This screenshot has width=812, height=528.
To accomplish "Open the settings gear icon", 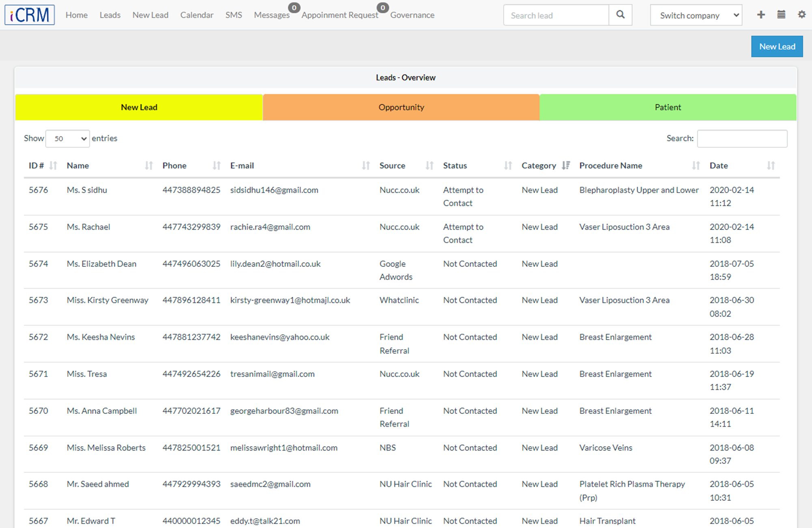I will [x=801, y=15].
